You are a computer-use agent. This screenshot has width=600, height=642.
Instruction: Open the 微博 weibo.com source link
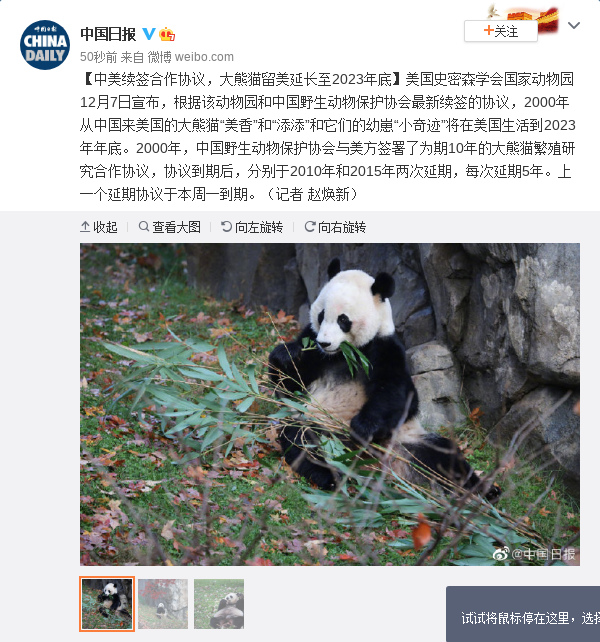pos(190,57)
